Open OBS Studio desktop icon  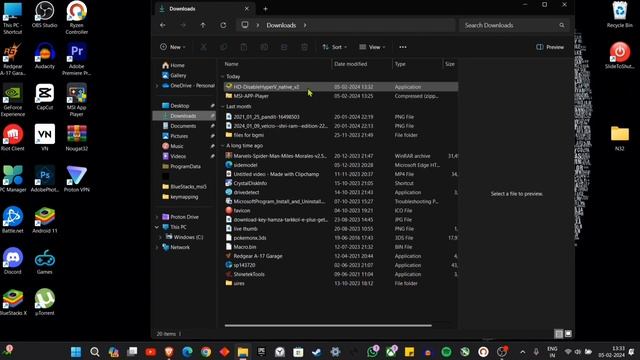(x=44, y=15)
